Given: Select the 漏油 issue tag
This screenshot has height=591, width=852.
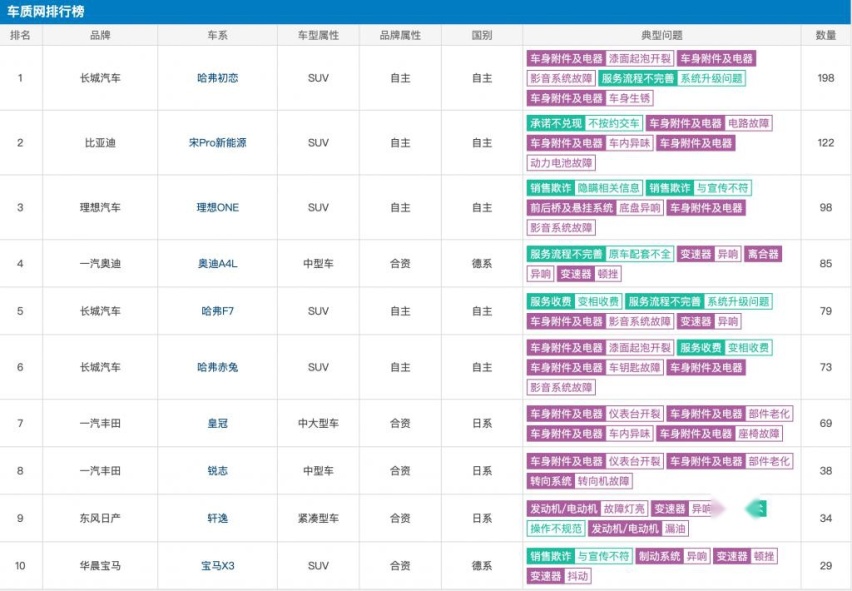Looking at the screenshot, I should 675,528.
